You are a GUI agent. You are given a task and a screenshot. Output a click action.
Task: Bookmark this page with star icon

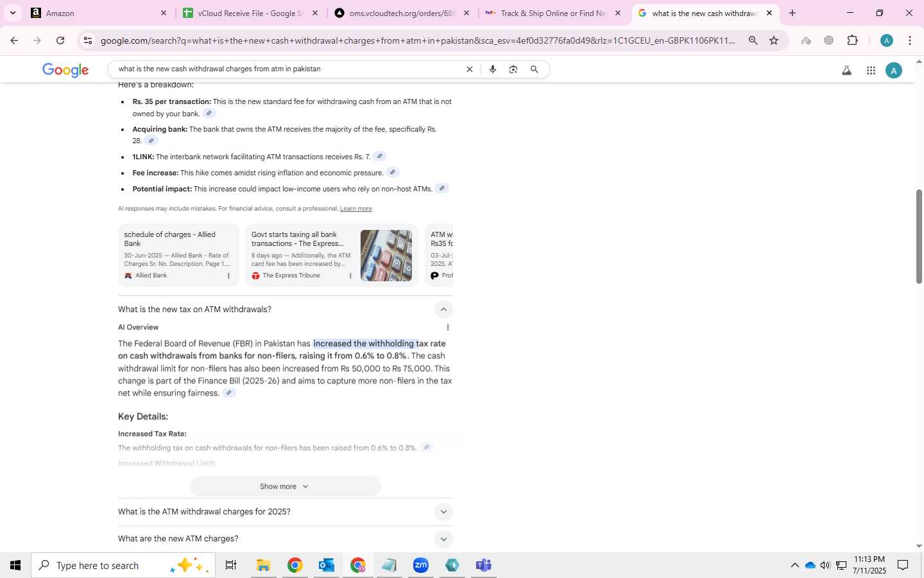point(774,40)
